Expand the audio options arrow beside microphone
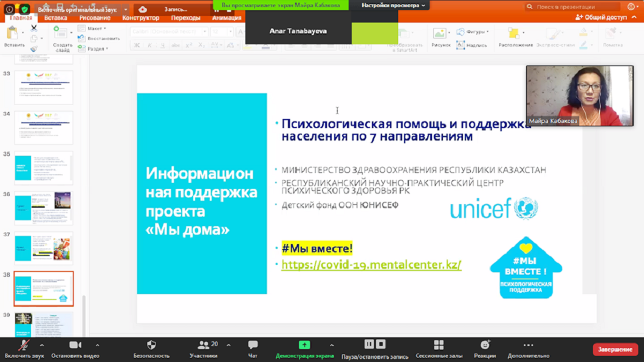This screenshot has height=362, width=644. pyautogui.click(x=41, y=345)
